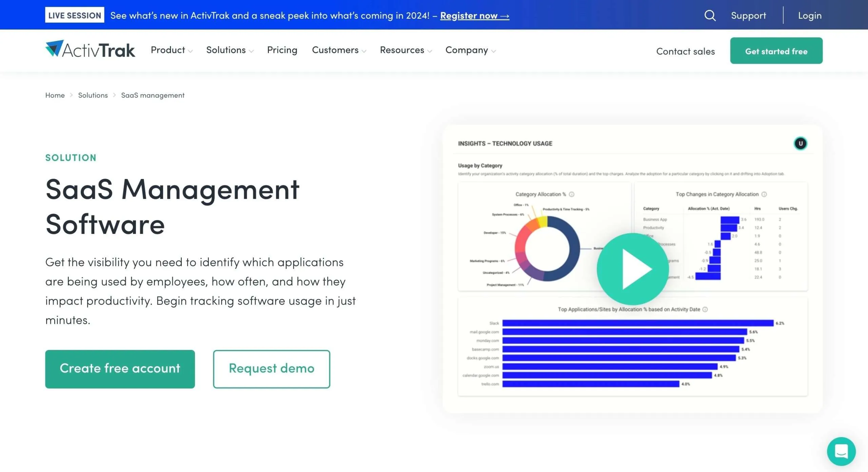Open the Support link
This screenshot has width=868, height=472.
(x=748, y=16)
